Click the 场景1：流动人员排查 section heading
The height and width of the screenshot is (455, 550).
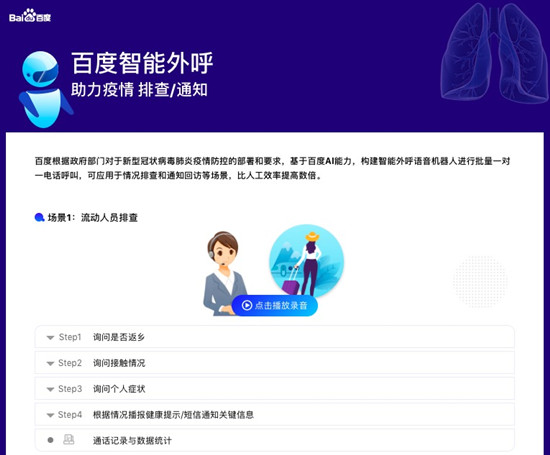93,218
